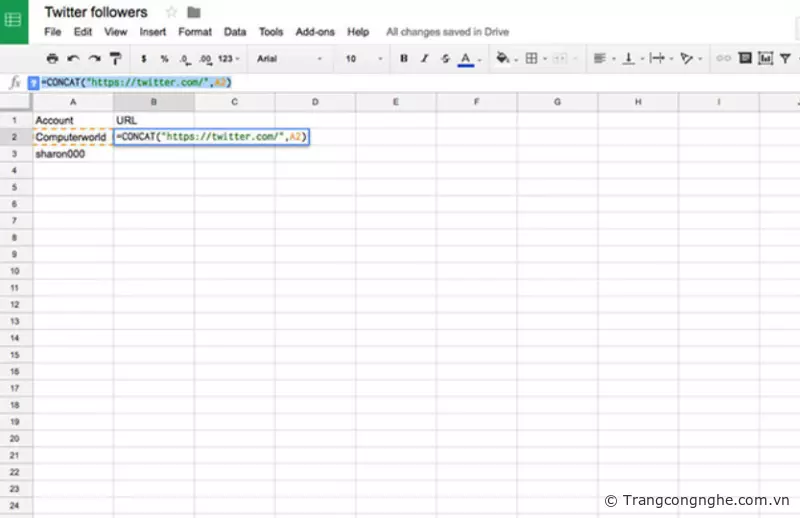Click the underlined A text color button

click(465, 59)
